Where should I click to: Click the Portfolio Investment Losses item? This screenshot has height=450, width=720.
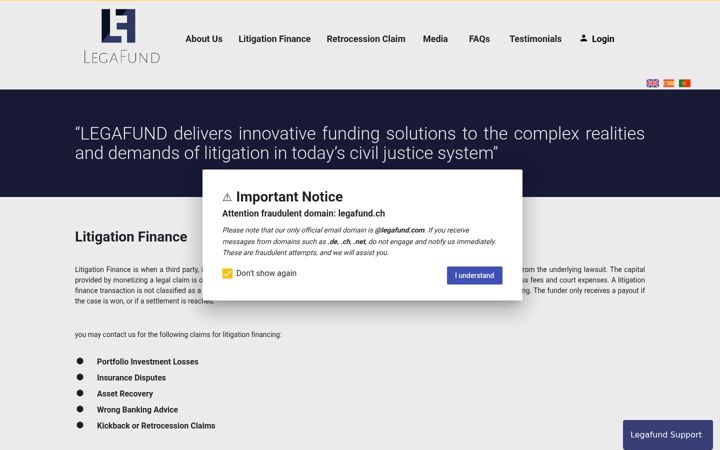[x=147, y=362]
